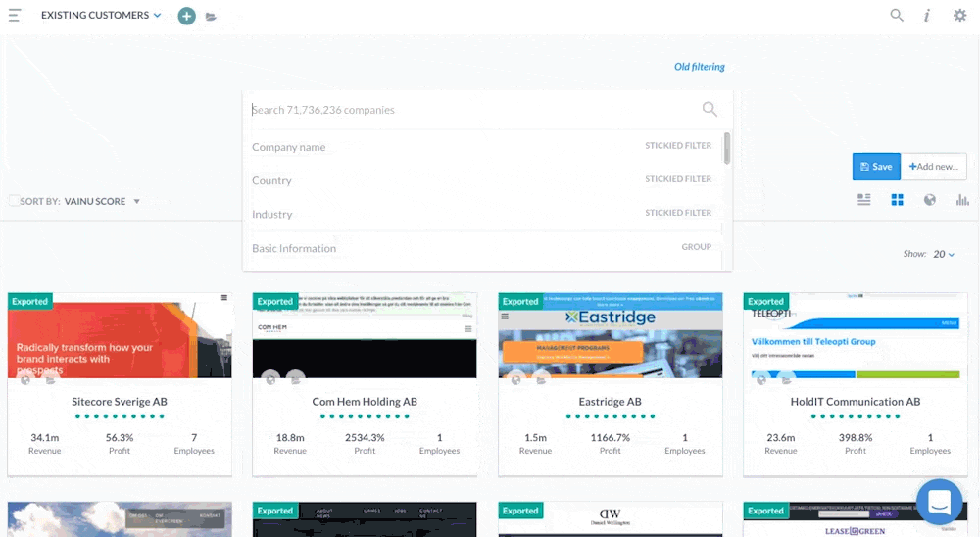
Task: Click globe icon on HoldIT Communication AB card
Action: (x=761, y=378)
